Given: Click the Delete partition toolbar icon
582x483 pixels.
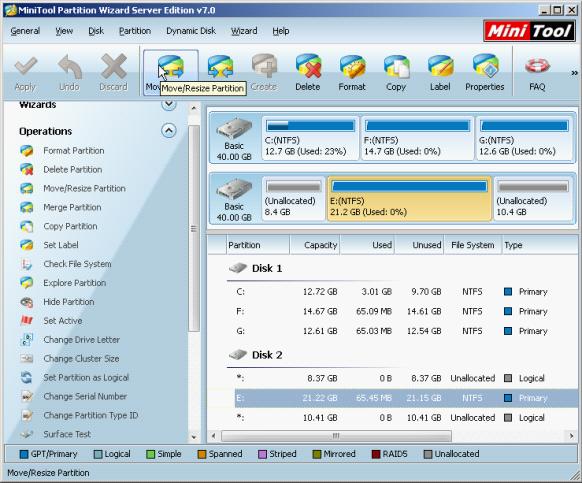Looking at the screenshot, I should click(x=308, y=66).
